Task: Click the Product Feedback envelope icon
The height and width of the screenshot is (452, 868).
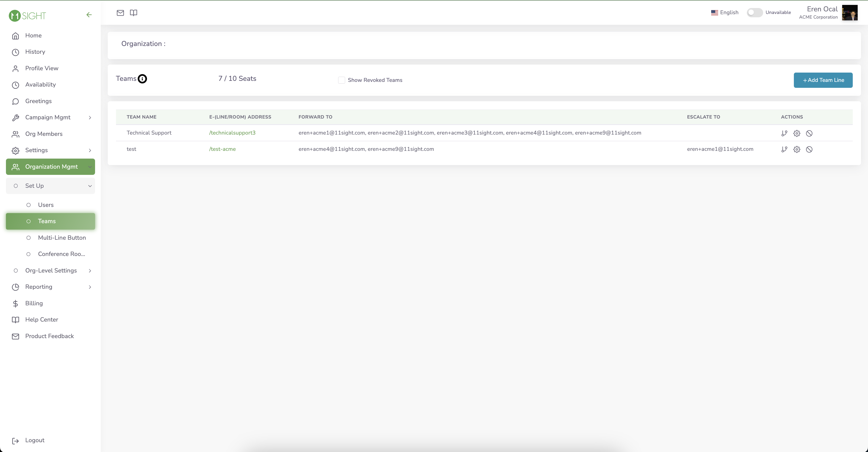Action: click(16, 337)
